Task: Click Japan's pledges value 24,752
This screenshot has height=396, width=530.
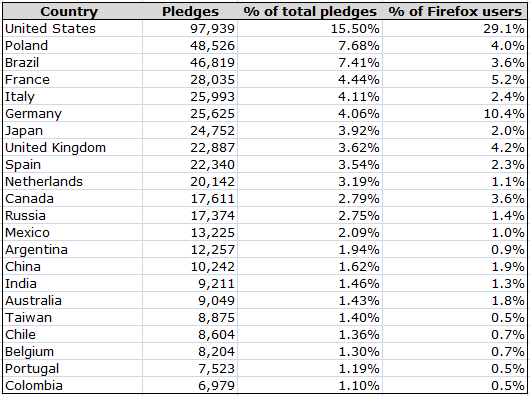Action: 190,130
